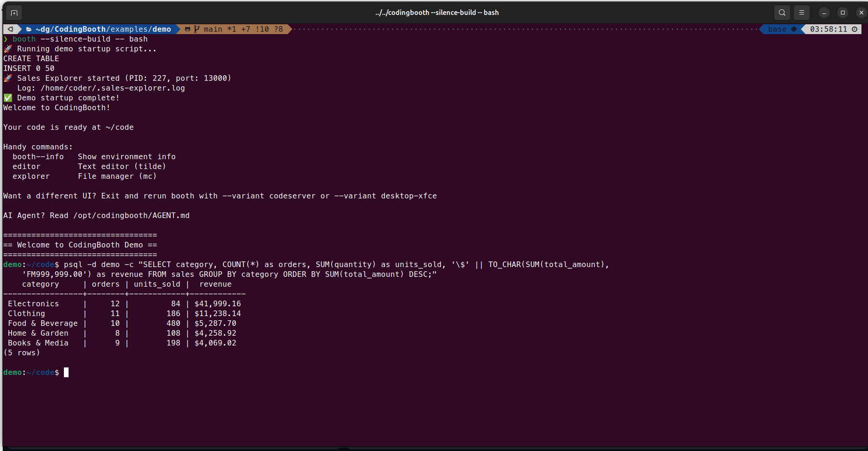Click the OS logo prompt segment
Screen dimensions: 868x451
click(10, 29)
